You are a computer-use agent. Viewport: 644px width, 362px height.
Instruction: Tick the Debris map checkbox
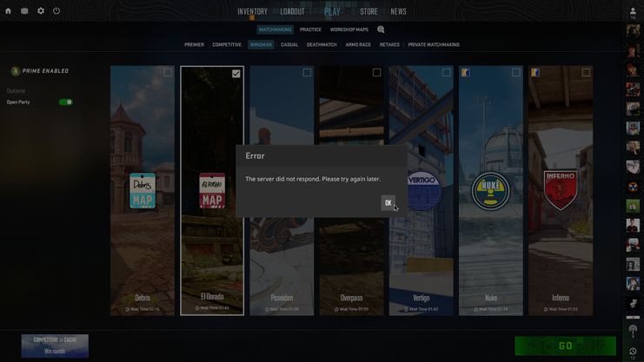(168, 73)
